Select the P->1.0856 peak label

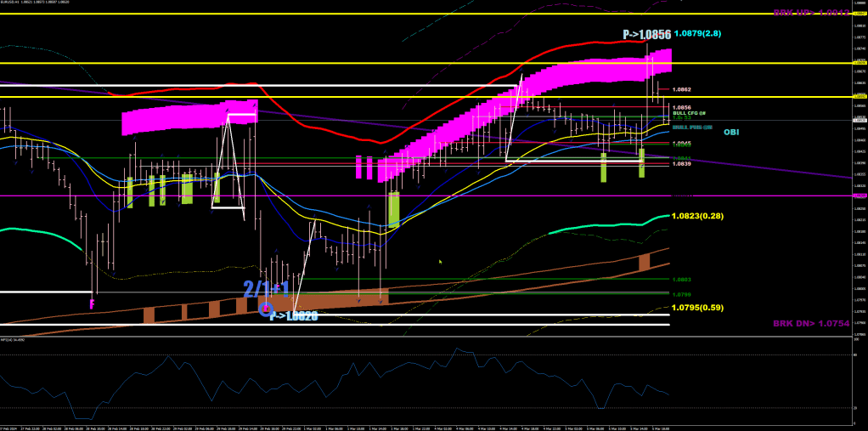(x=646, y=35)
